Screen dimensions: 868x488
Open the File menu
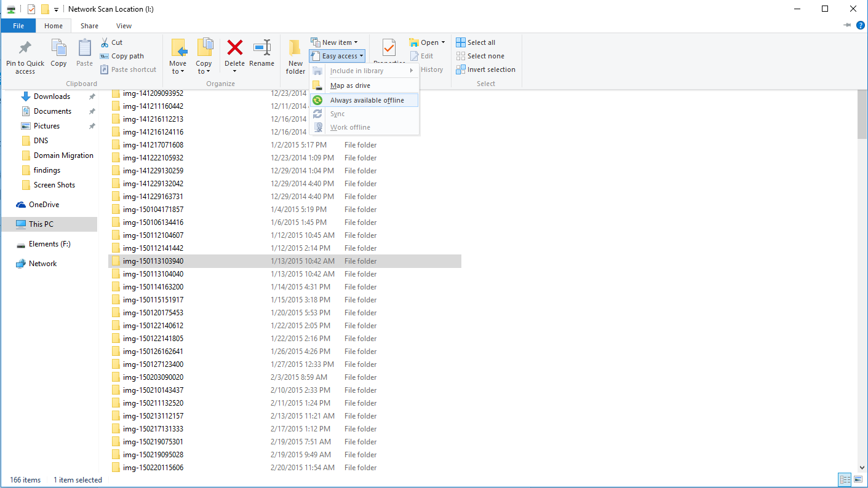click(x=18, y=26)
